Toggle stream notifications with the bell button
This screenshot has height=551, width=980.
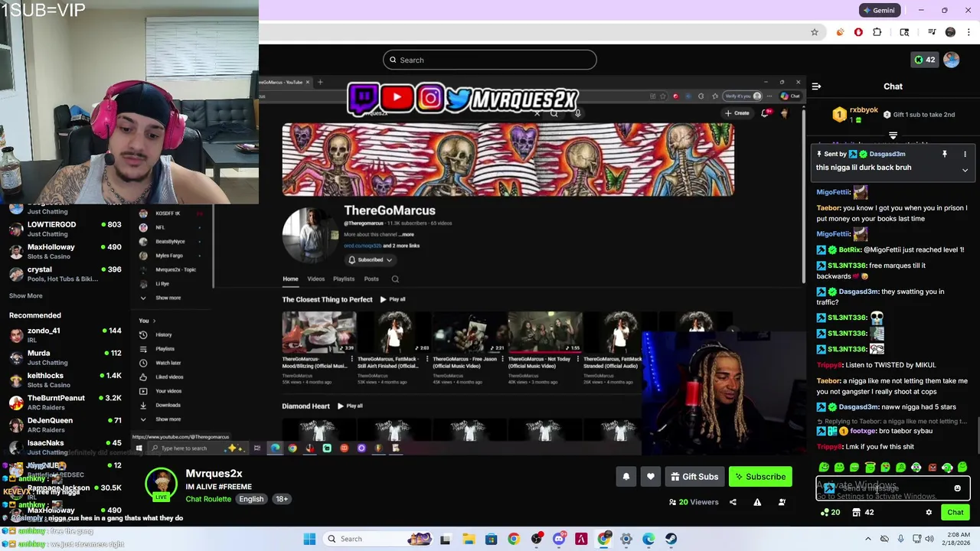tap(626, 477)
